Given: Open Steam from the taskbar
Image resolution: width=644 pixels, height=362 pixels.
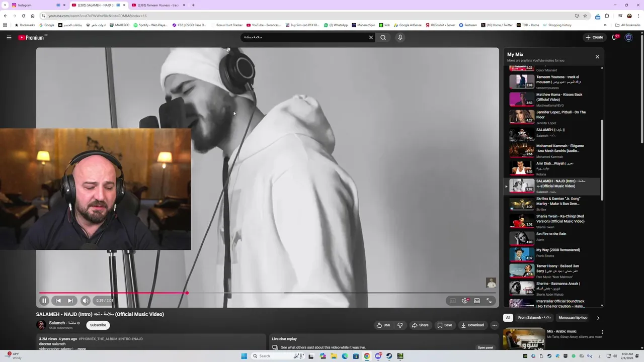Looking at the screenshot, I should click(389, 356).
